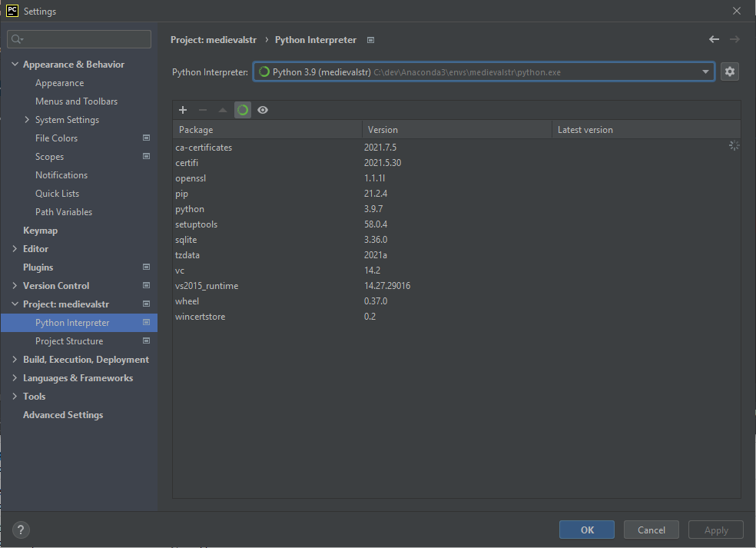Click the project-level icon beside breadcrumb
The image size is (756, 548).
pos(371,40)
